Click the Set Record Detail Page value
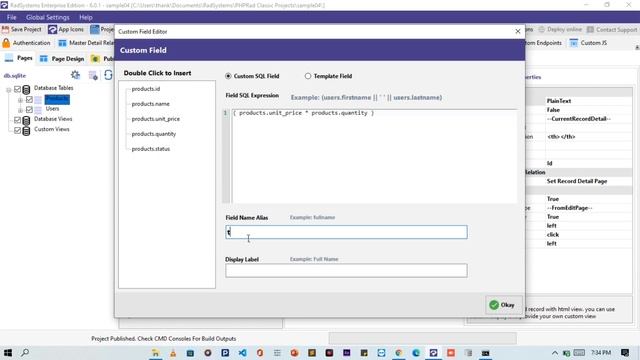The width and height of the screenshot is (640, 360). click(x=577, y=181)
